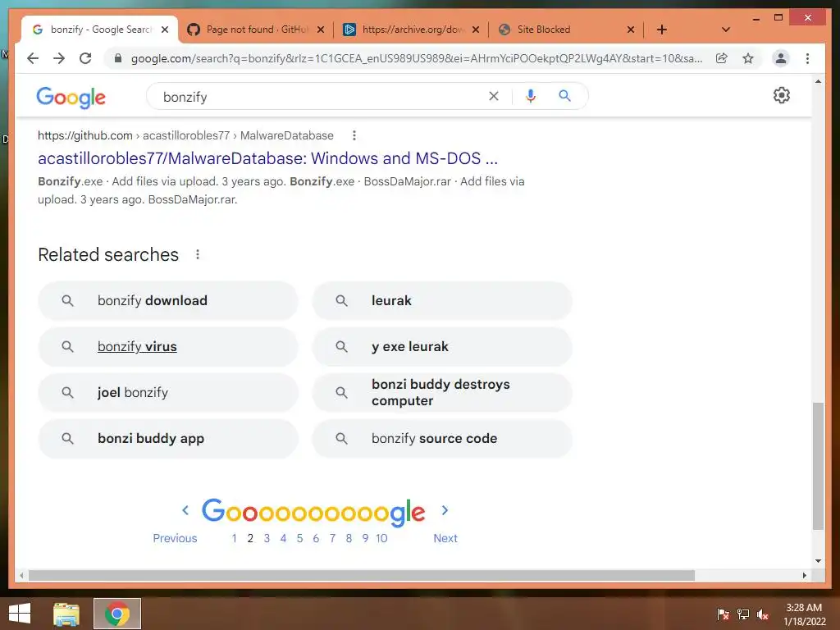Open Google quick settings gear
This screenshot has width=840, height=630.
tap(782, 95)
